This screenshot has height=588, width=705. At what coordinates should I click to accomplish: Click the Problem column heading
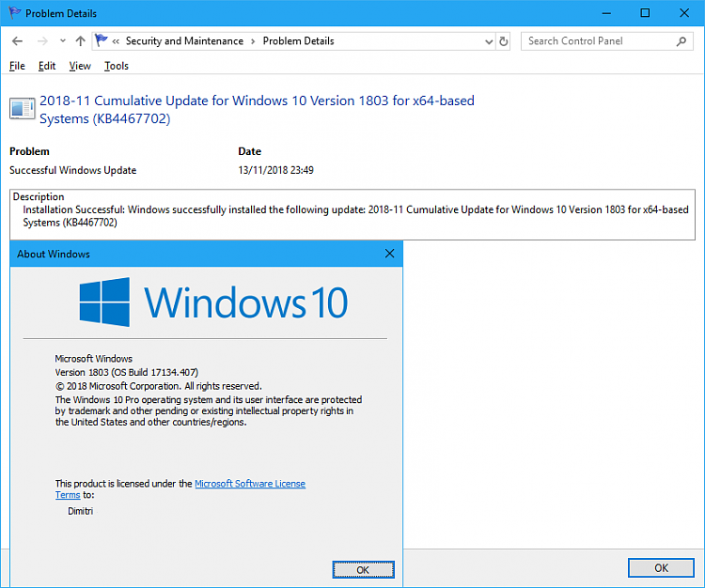pos(29,151)
